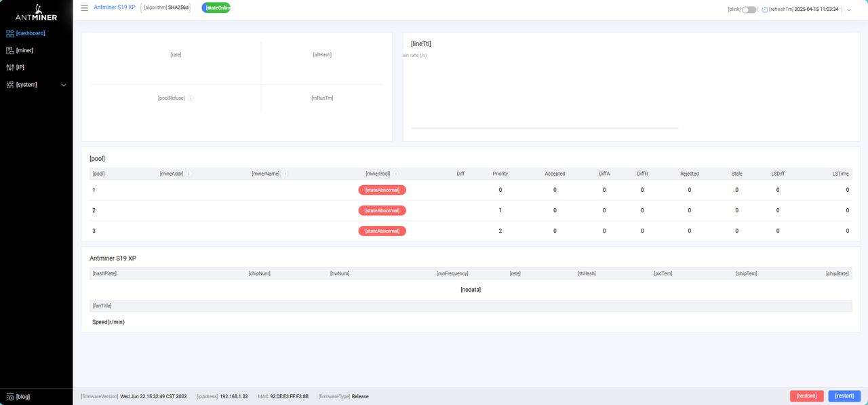Click the [fanTitle] row header
This screenshot has width=868, height=405.
click(471, 306)
